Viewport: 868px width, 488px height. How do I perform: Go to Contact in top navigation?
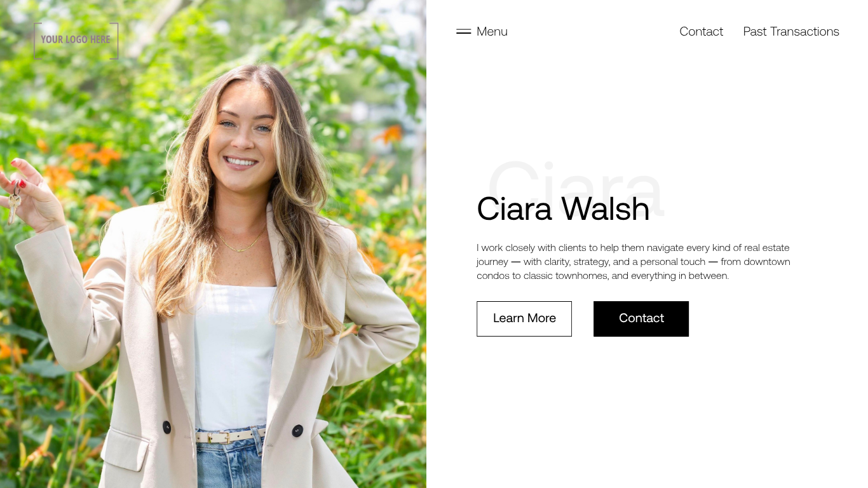701,32
